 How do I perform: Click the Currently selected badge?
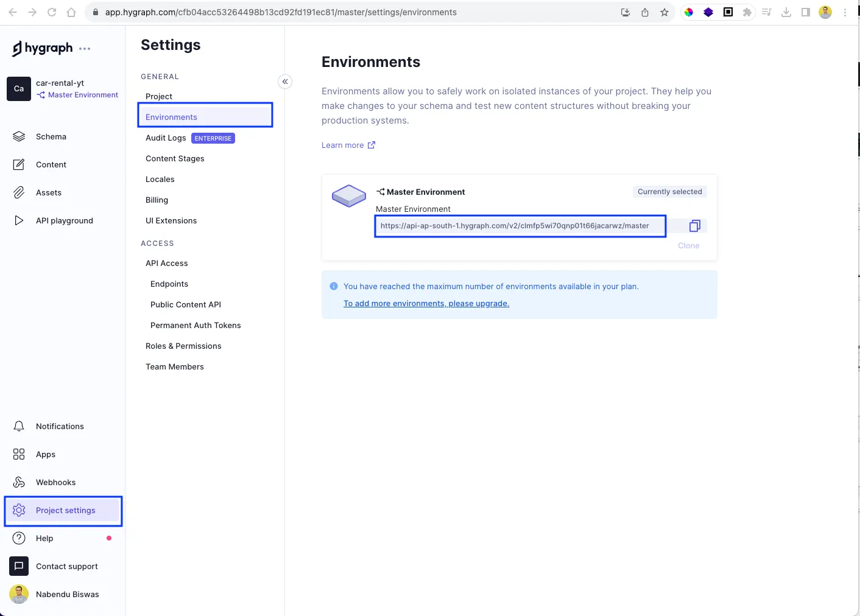click(670, 192)
